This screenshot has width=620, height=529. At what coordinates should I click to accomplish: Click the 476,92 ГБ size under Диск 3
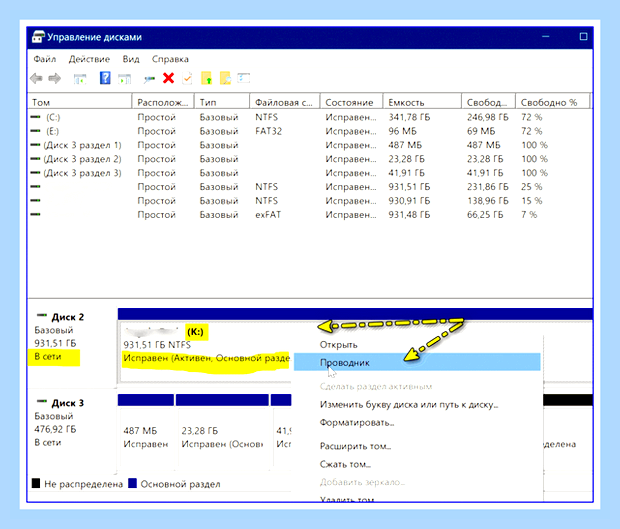point(55,429)
